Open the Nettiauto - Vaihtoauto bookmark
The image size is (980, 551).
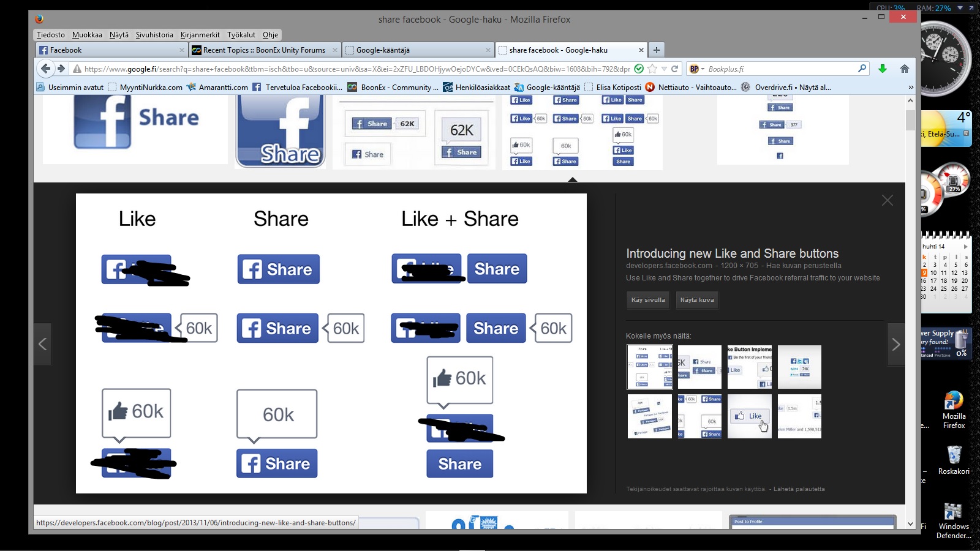[691, 87]
